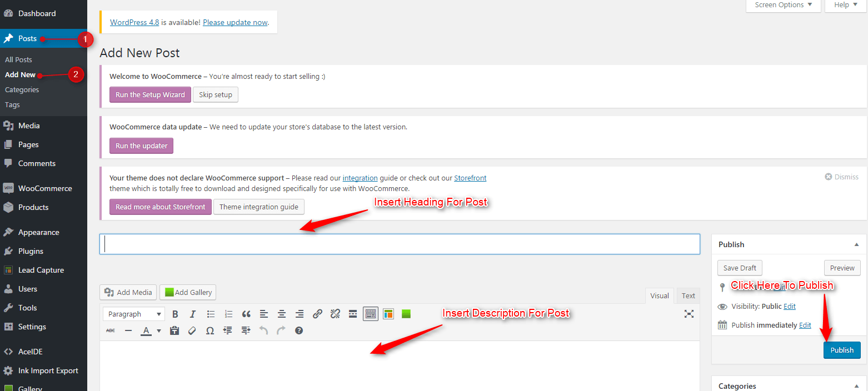Clear formatting with the eraser icon
Image resolution: width=868 pixels, height=391 pixels.
(x=192, y=330)
